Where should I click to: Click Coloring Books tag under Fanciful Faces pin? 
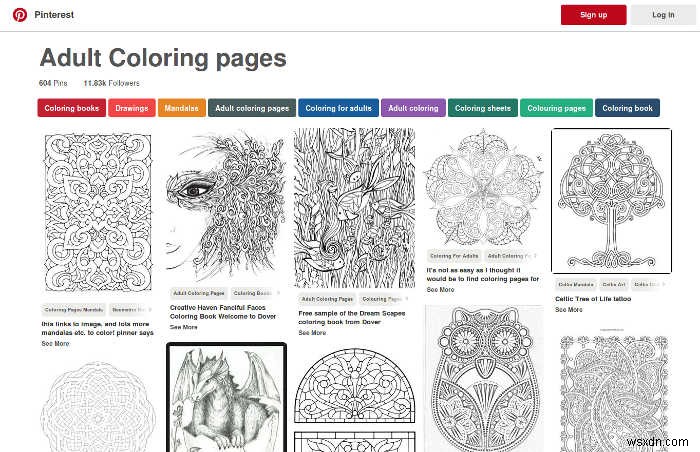252,293
